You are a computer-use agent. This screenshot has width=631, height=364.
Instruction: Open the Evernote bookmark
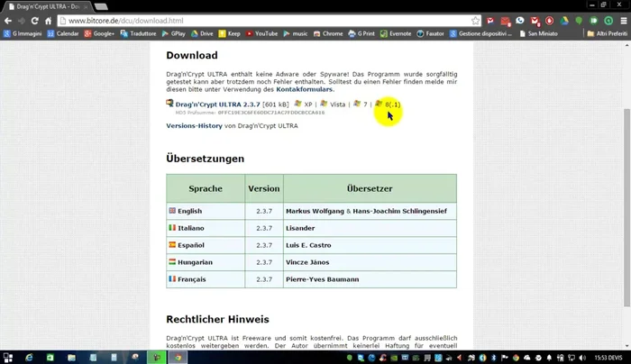click(396, 33)
